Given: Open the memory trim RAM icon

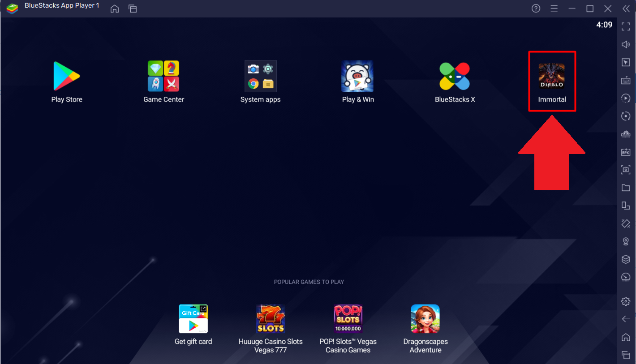Looking at the screenshot, I should (x=626, y=134).
